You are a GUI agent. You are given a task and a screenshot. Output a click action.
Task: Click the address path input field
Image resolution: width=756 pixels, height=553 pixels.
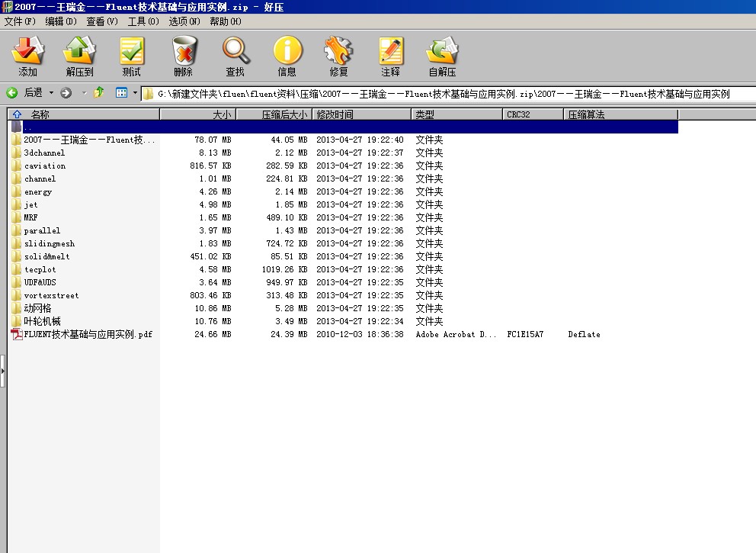pos(442,94)
